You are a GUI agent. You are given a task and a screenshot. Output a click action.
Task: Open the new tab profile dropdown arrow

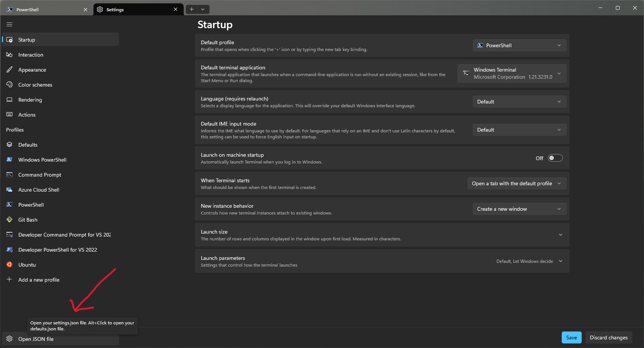tap(203, 9)
